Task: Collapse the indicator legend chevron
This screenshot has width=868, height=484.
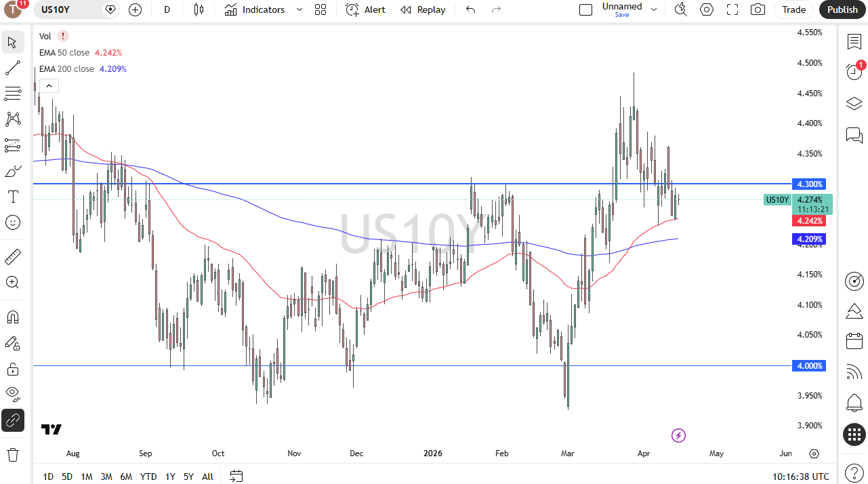Action: pos(49,85)
